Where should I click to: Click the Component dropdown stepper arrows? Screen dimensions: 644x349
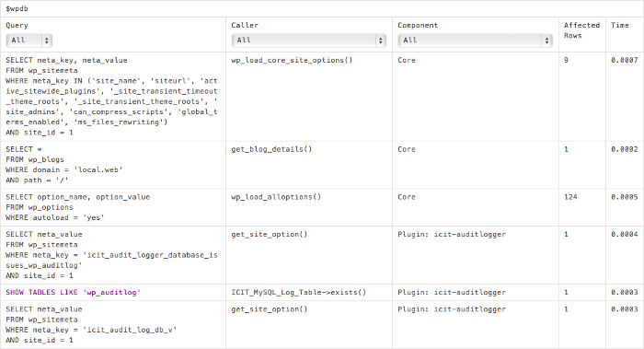[546, 41]
